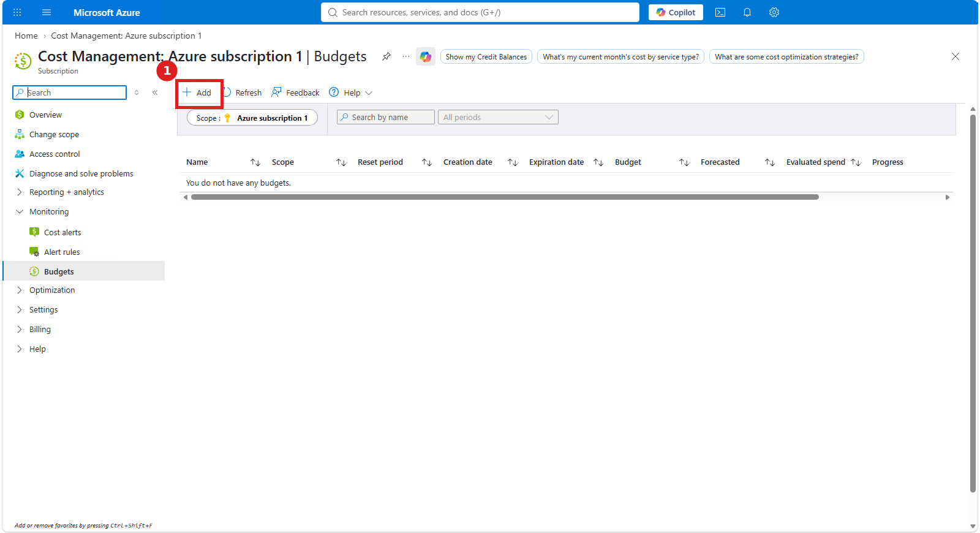The width and height of the screenshot is (980, 533).
Task: Click the expand/collapse all sidebar arrows
Action: (x=137, y=93)
